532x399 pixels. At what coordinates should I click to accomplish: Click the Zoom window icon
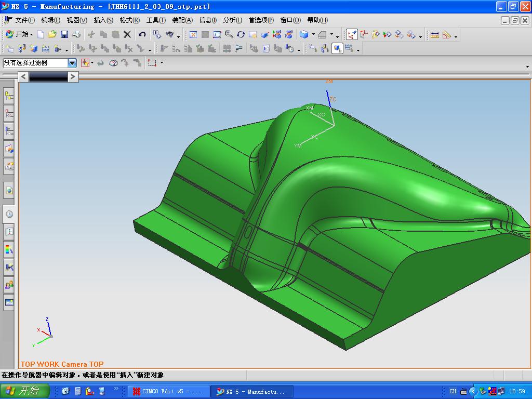[x=217, y=35]
